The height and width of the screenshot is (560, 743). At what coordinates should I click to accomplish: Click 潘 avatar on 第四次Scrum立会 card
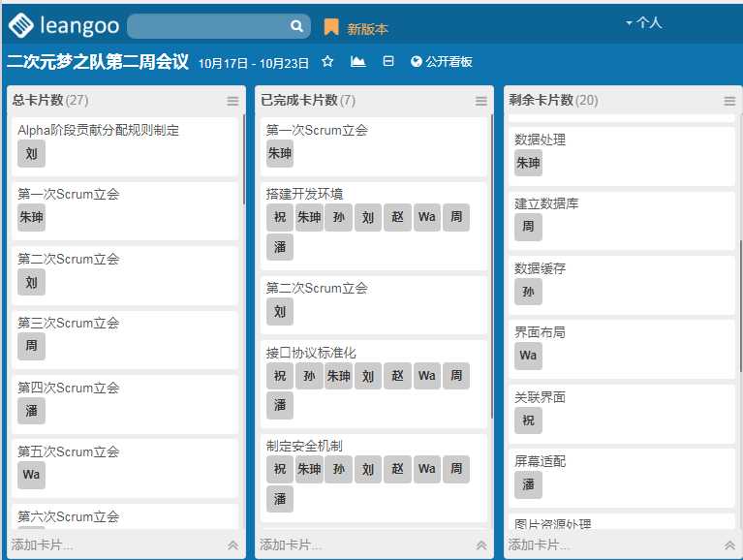click(31, 411)
